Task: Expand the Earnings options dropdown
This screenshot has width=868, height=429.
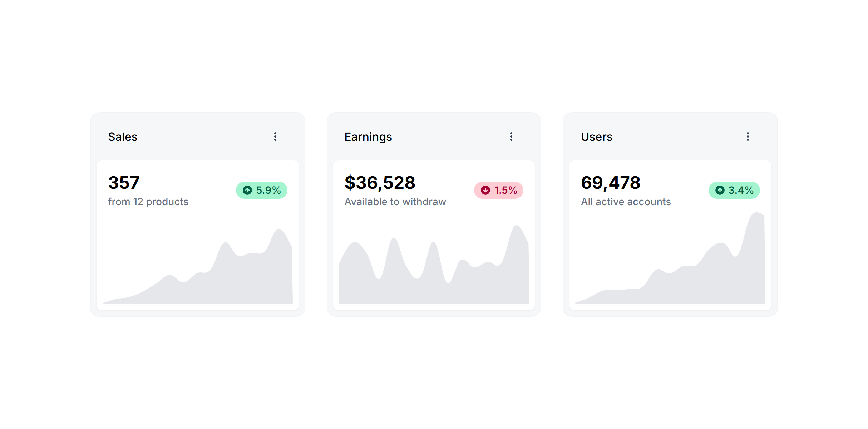Action: 511,137
